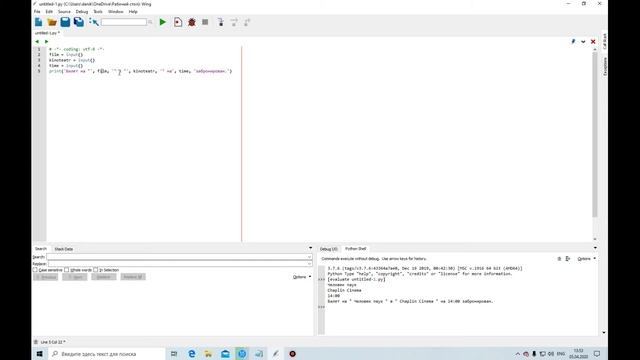Open the Source menu
Image resolution: width=640 pixels, height=360 pixels.
point(64,12)
